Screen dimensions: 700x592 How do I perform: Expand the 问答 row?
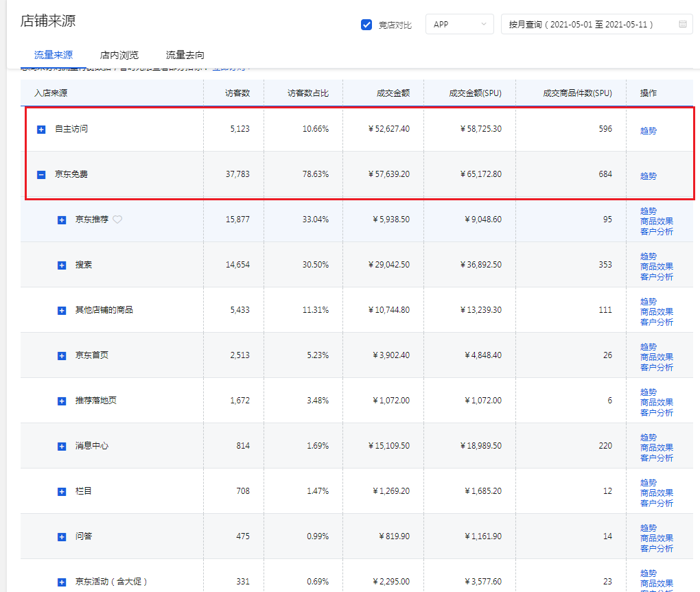pyautogui.click(x=62, y=537)
